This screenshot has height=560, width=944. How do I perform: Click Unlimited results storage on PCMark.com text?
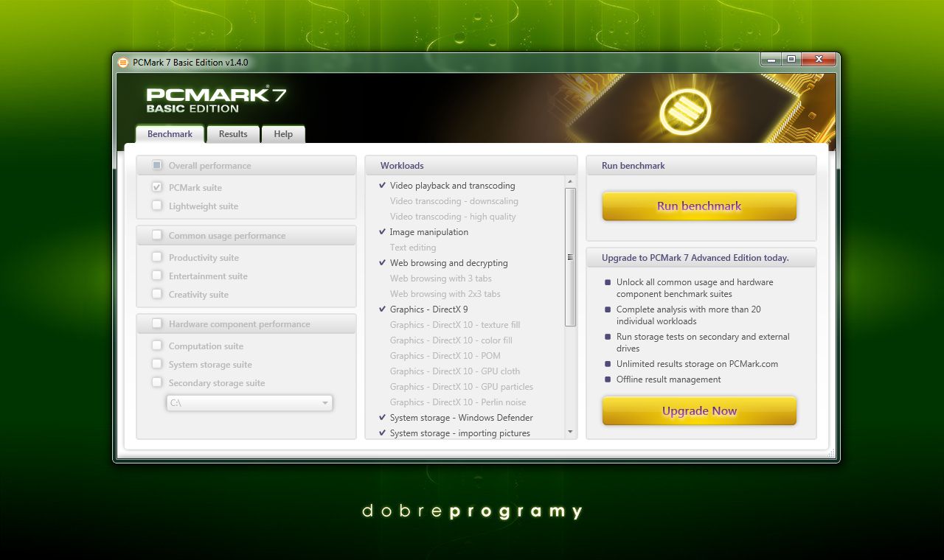(697, 364)
